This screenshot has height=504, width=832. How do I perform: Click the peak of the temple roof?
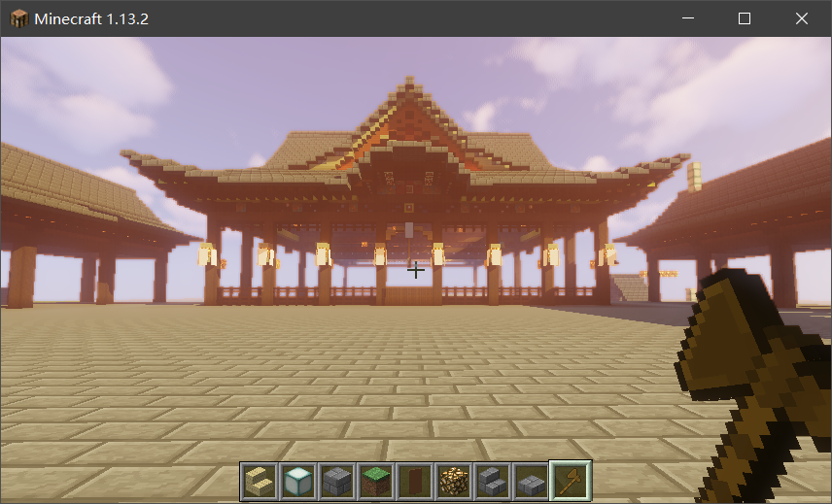click(x=406, y=82)
